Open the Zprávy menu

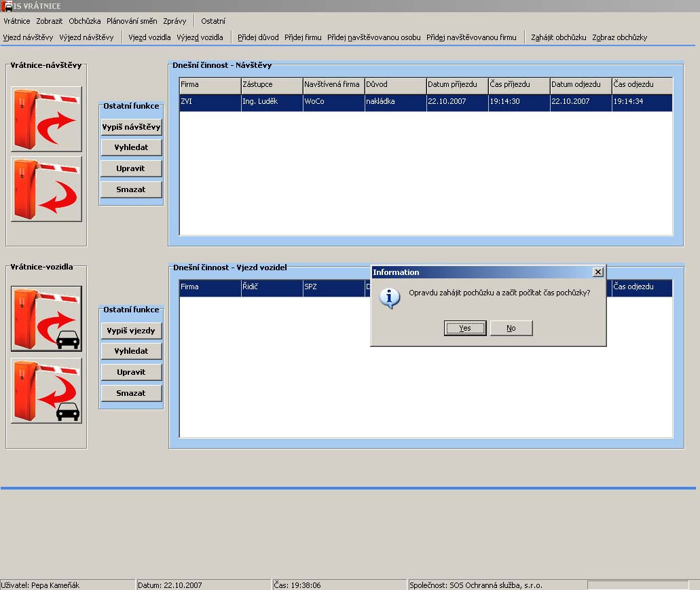174,21
